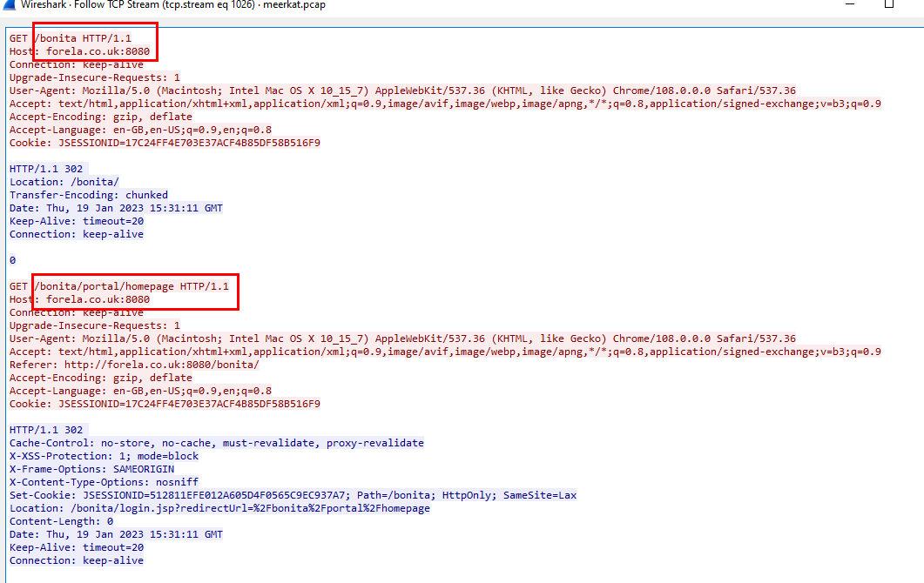Viewport: 924px width, 583px height.
Task: Click the lone '0' chunk terminator line
Action: point(12,259)
